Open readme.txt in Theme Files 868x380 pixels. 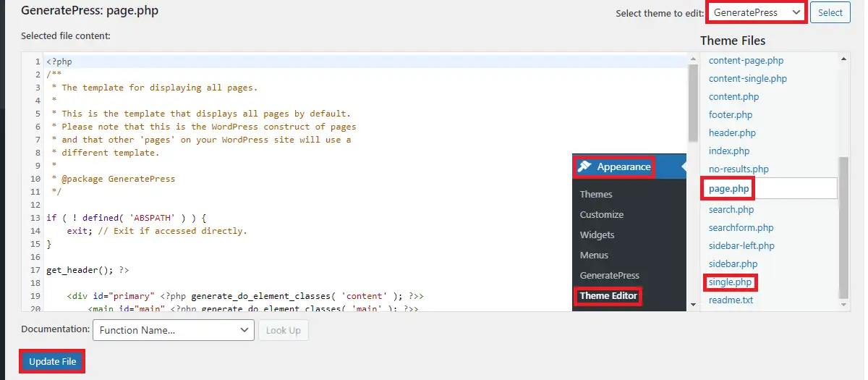coord(731,300)
